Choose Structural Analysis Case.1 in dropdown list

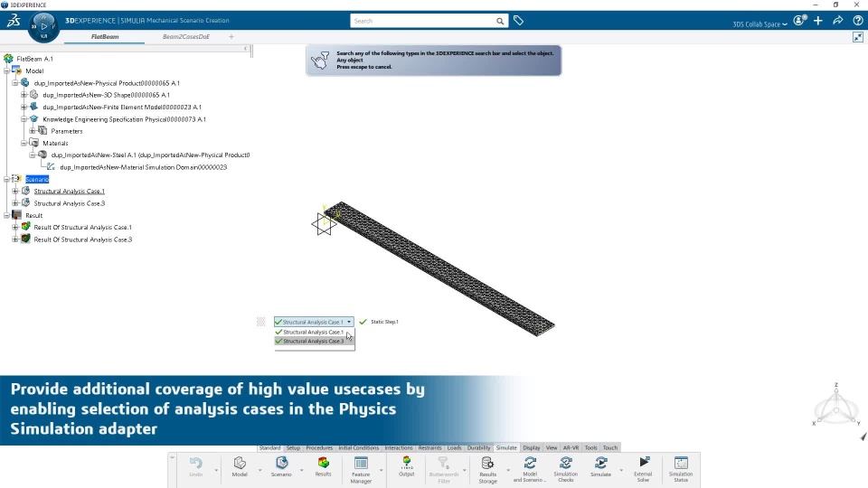click(314, 332)
